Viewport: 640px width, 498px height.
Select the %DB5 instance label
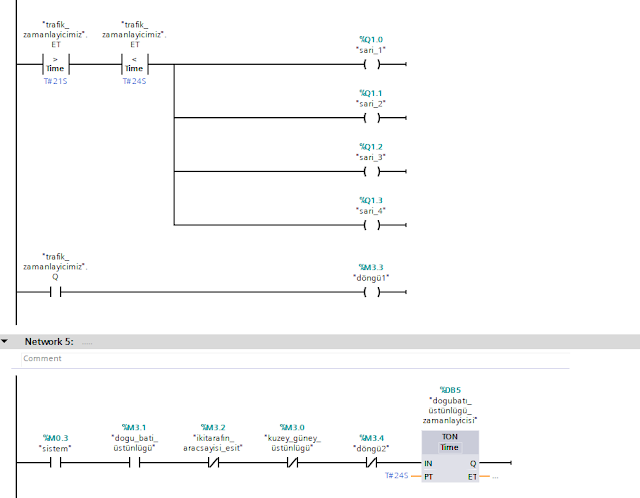click(450, 390)
